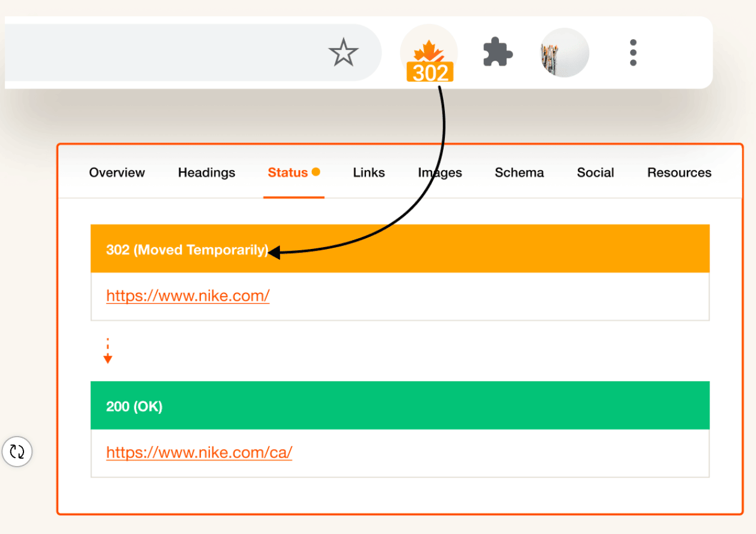Click the bookmark star icon

[x=343, y=52]
